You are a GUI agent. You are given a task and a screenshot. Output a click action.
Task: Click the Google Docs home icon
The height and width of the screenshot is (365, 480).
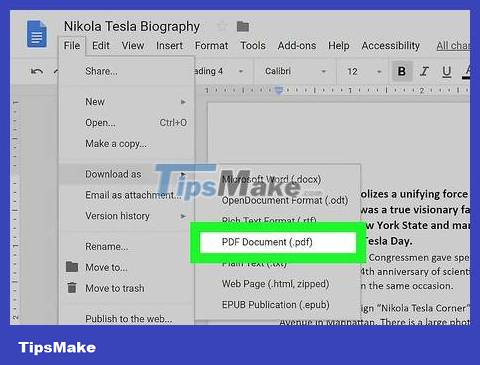point(37,34)
